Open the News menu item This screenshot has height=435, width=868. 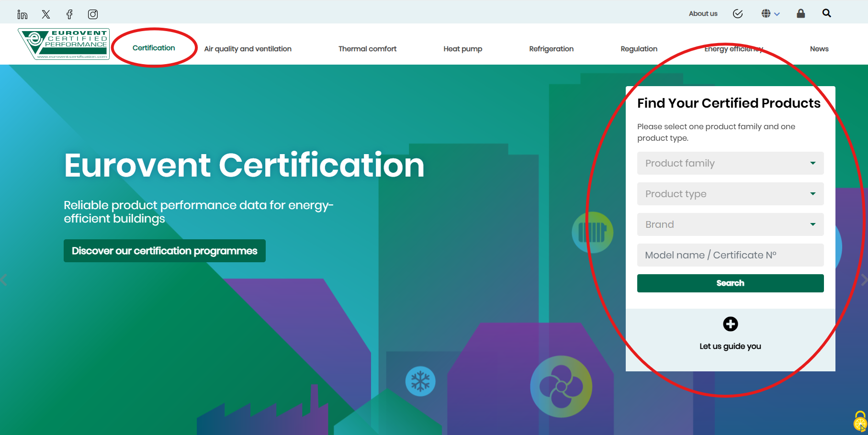pyautogui.click(x=819, y=49)
